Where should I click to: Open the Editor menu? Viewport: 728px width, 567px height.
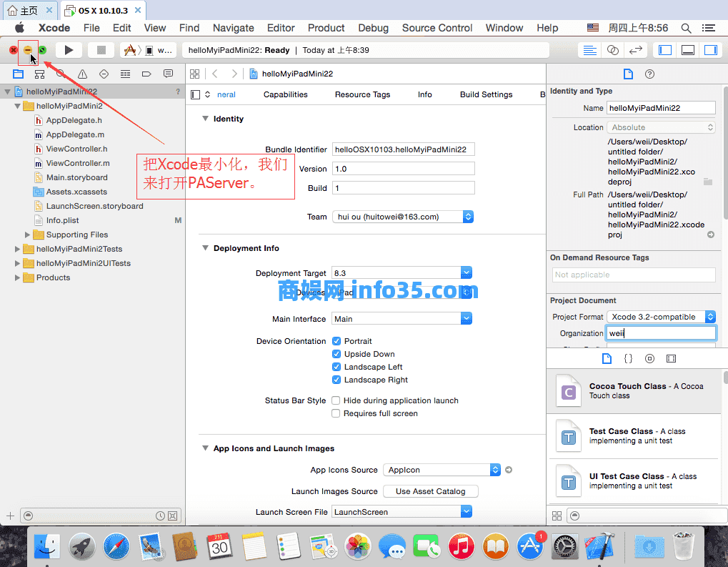tap(281, 28)
